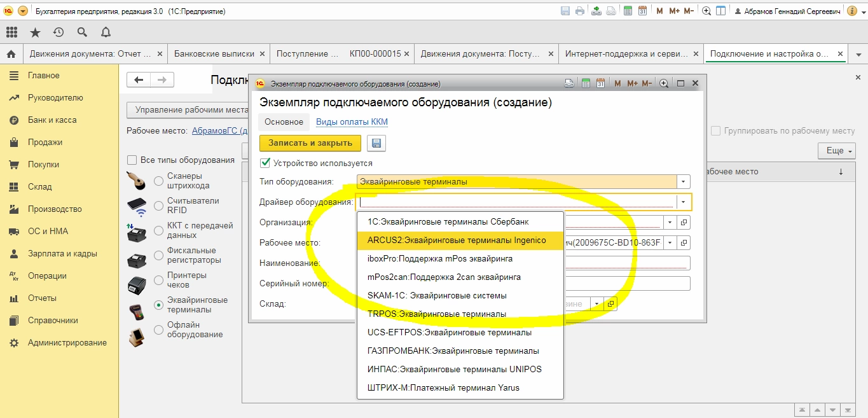Viewport: 868px width, 418px height.
Task: Expand the 'Тип оборудования' dropdown arrow
Action: (x=684, y=182)
